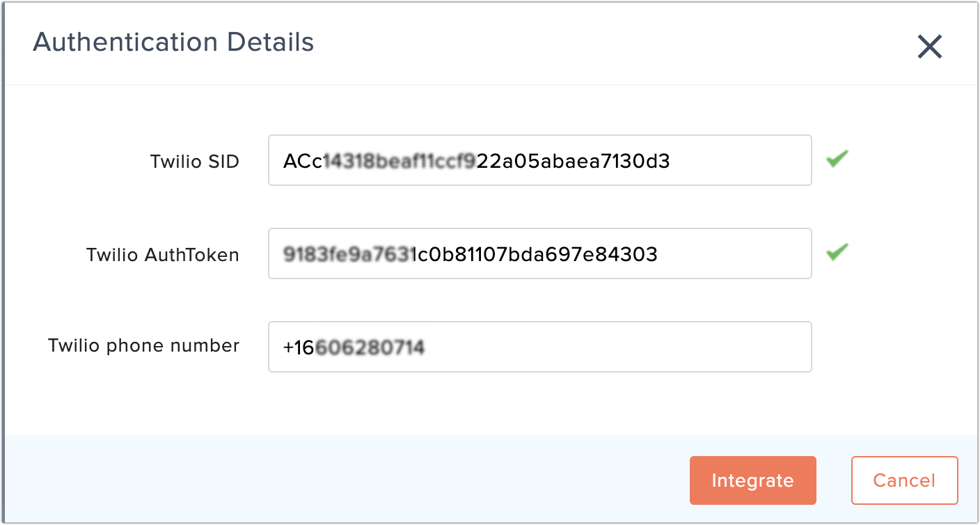The image size is (980, 525).
Task: Place cursor in blurred phone number digits
Action: [370, 347]
